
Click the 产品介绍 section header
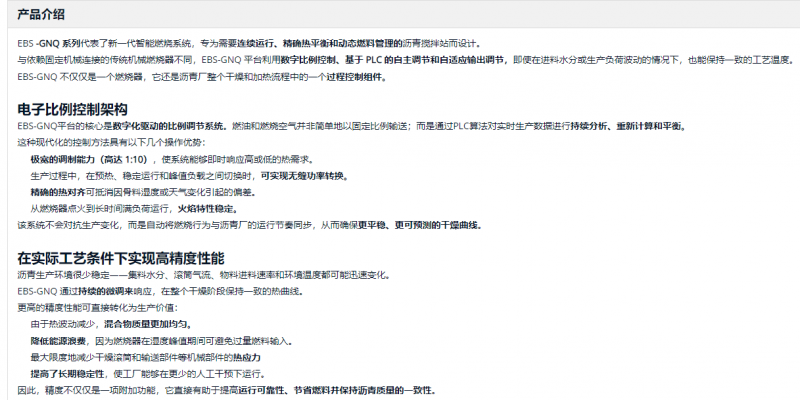[41, 15]
